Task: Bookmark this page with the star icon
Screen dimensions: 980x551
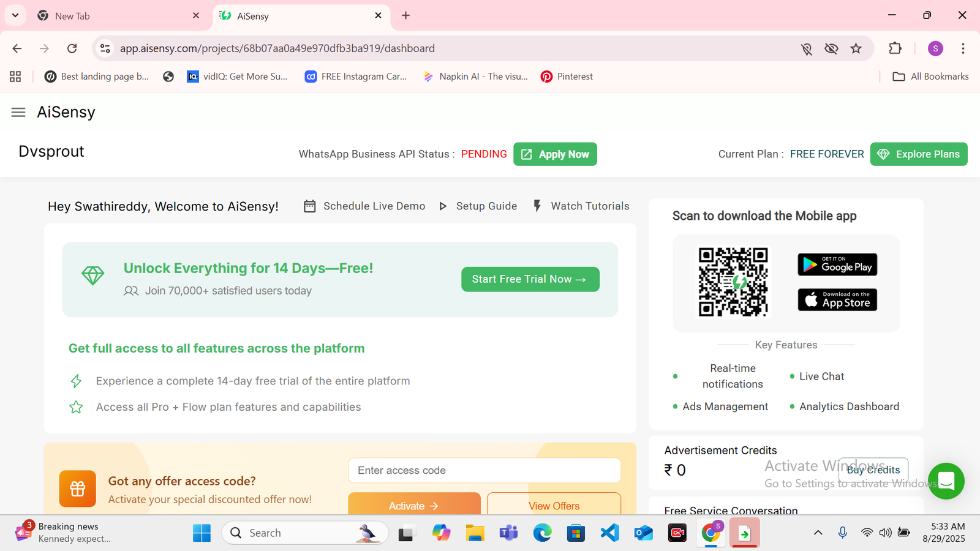Action: (856, 48)
